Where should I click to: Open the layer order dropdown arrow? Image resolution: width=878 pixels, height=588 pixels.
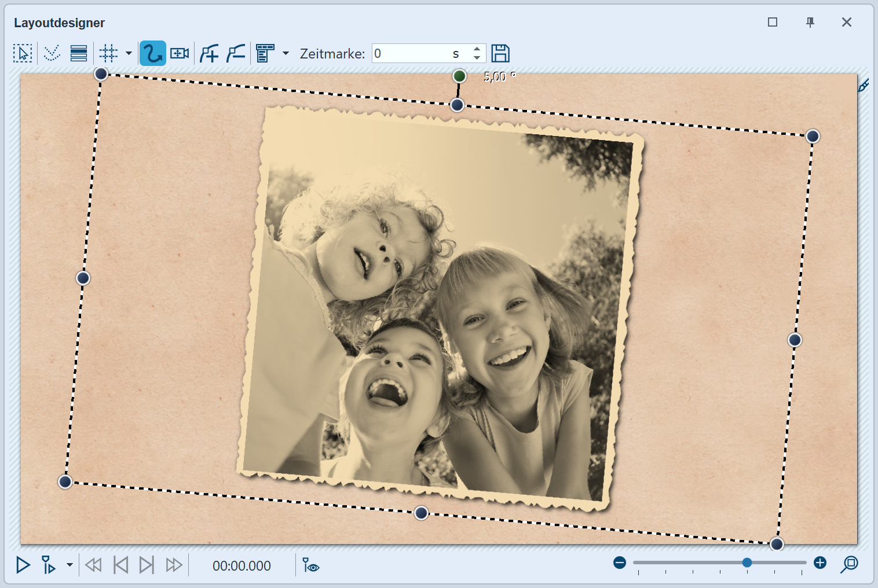(286, 53)
